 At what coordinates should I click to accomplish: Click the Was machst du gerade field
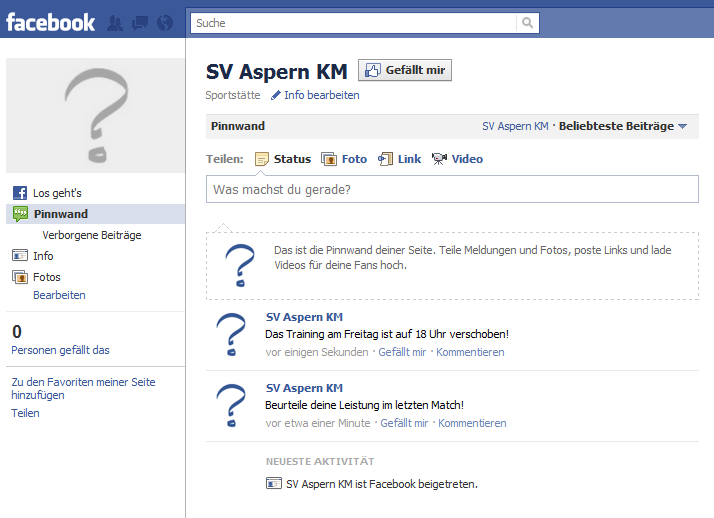click(x=452, y=189)
